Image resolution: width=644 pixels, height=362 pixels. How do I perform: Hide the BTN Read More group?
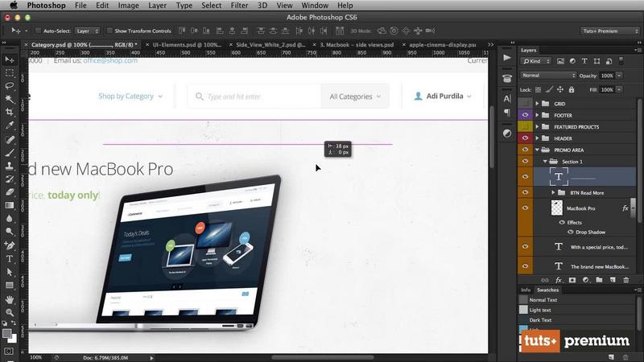click(525, 192)
